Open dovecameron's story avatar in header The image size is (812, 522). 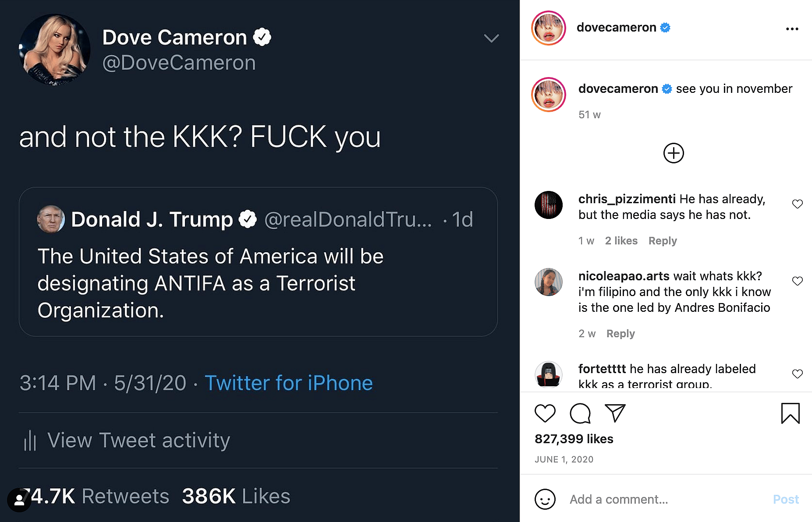tap(548, 28)
